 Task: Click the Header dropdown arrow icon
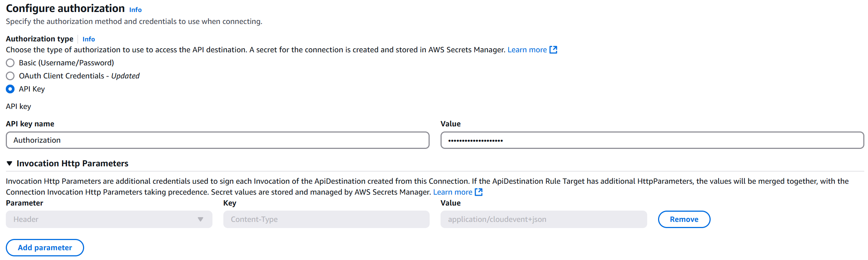200,219
